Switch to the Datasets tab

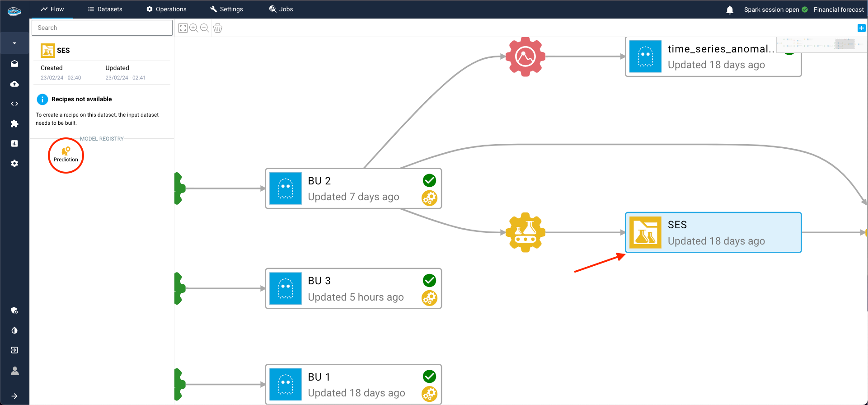[x=105, y=9]
